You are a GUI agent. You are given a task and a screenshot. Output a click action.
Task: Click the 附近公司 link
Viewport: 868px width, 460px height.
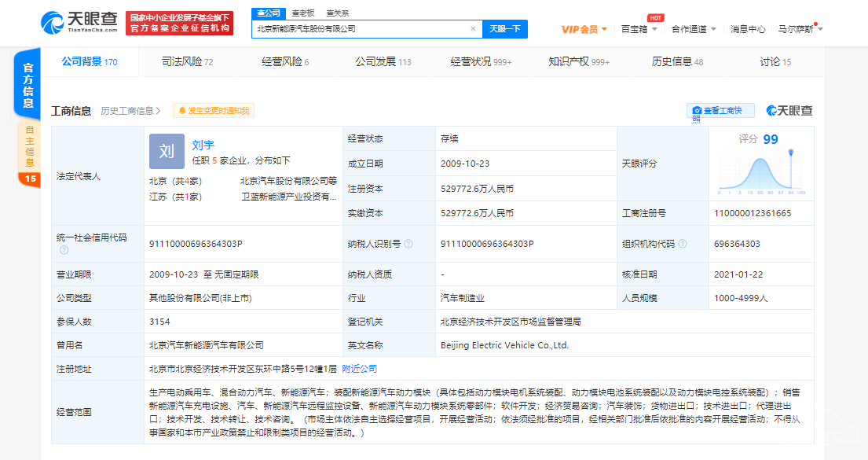(359, 369)
